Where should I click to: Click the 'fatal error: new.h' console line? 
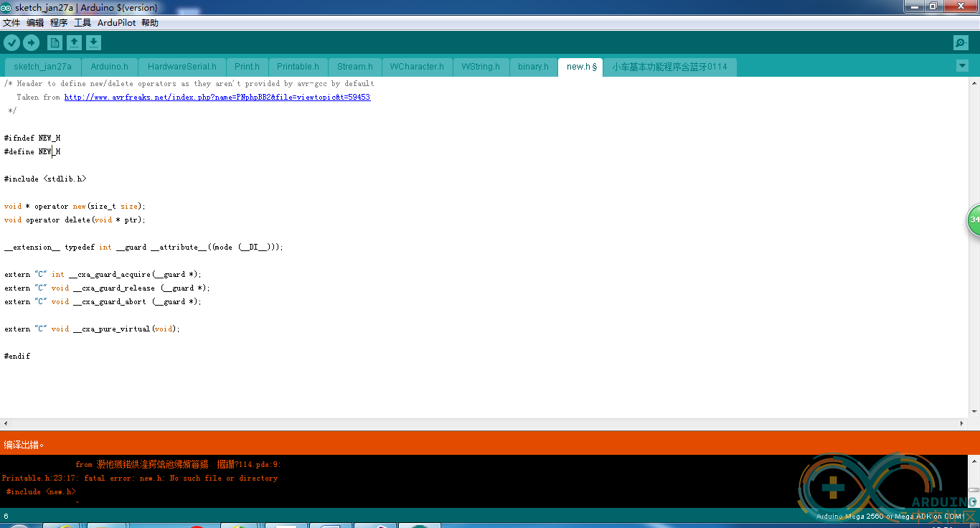click(140, 478)
